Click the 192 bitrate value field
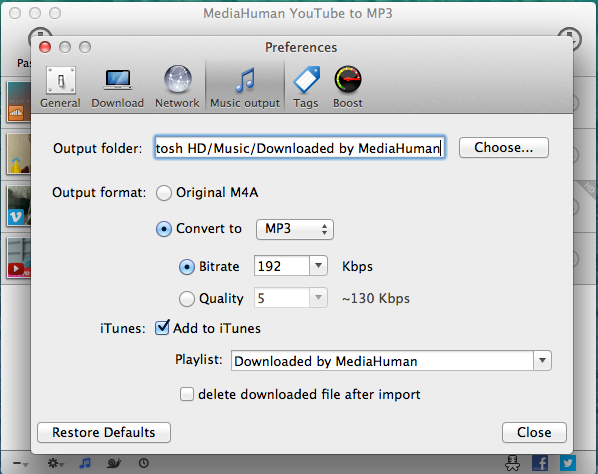Image resolution: width=598 pixels, height=474 pixels. point(281,266)
